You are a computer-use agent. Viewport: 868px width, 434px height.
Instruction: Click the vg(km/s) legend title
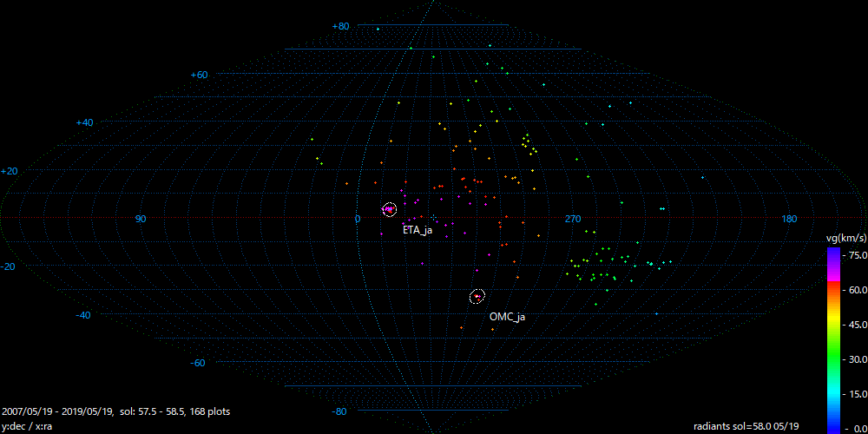[x=845, y=237]
